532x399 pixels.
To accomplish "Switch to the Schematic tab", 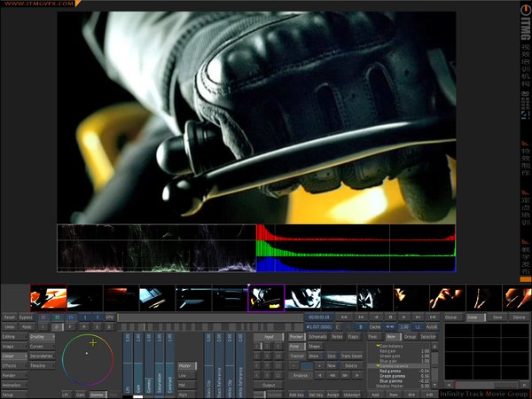I will point(317,337).
